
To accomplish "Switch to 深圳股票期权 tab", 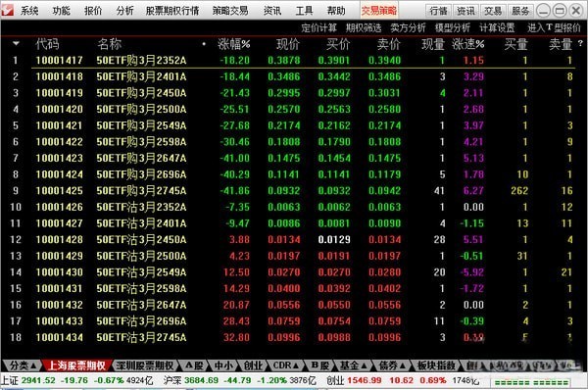I will [x=145, y=366].
